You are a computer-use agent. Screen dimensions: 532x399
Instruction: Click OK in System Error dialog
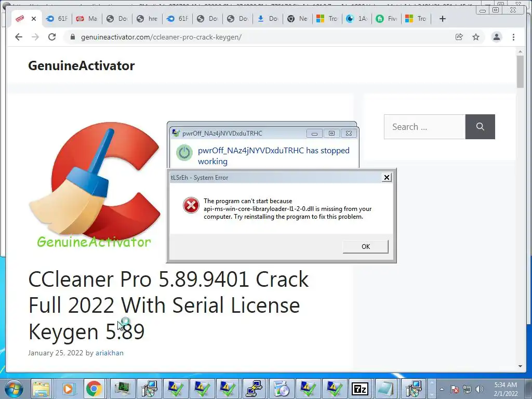(365, 247)
